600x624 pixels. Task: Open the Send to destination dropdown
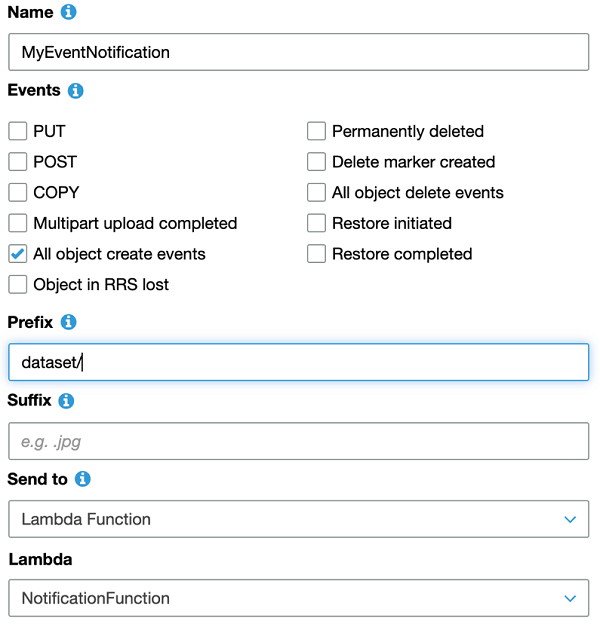tap(298, 519)
